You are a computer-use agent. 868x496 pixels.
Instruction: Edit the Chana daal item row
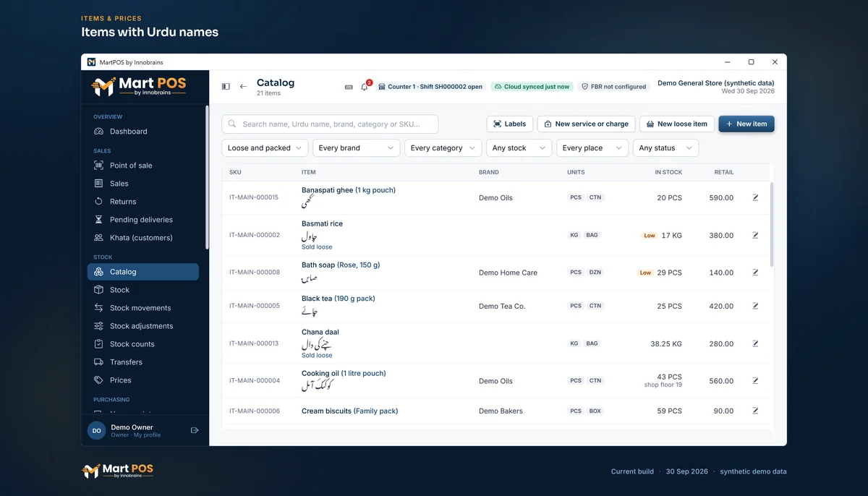click(x=755, y=343)
